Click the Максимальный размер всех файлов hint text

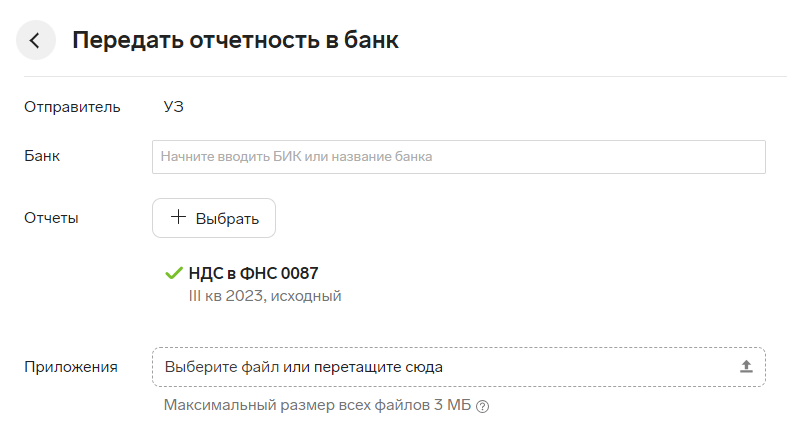point(317,405)
